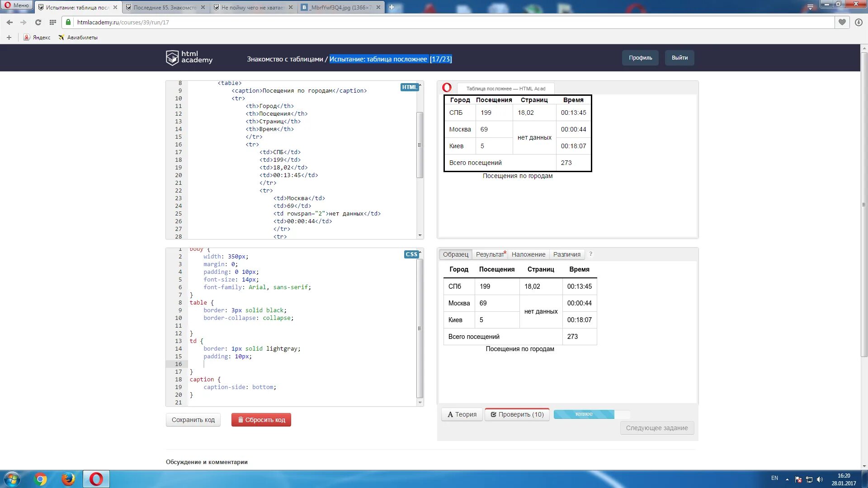Click the Сохранить код button

pyautogui.click(x=193, y=420)
